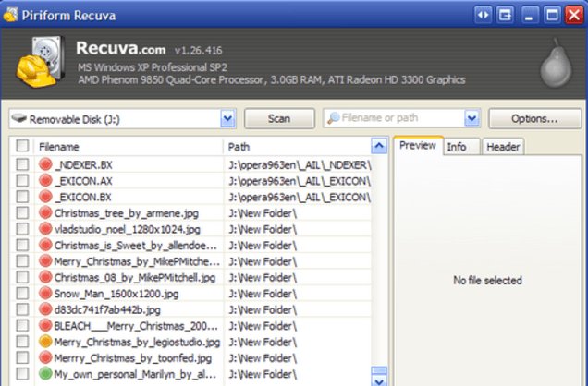Click the magnifier icon in filename filter
588x386 pixels.
333,118
